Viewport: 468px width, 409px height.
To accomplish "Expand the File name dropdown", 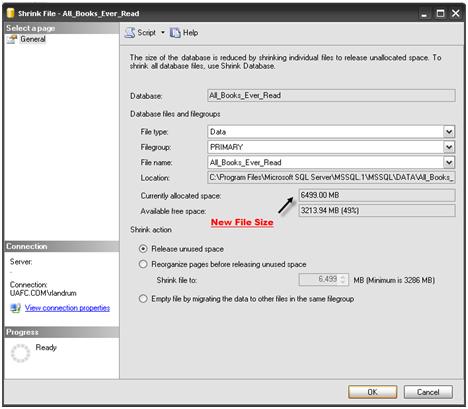I will click(449, 162).
